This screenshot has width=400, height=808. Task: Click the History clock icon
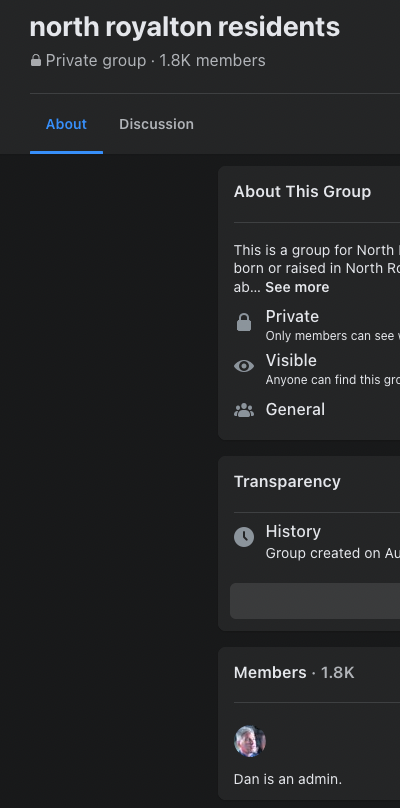244,537
